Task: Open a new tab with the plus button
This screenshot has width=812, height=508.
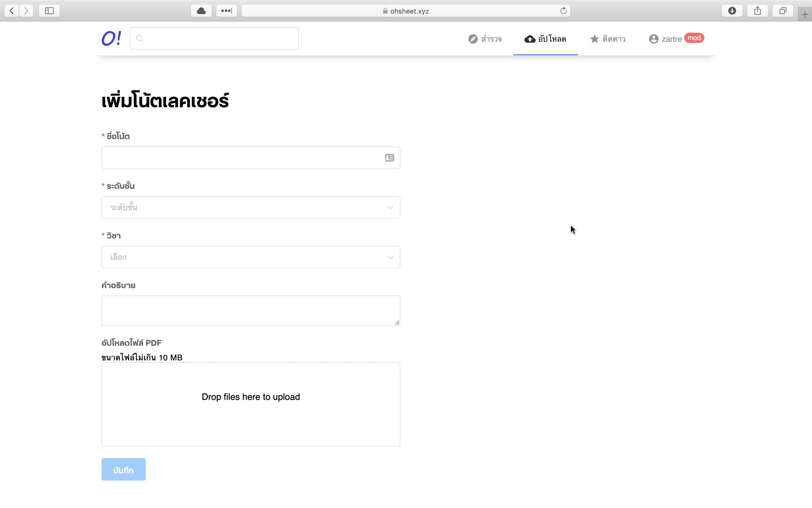Action: 805,14
